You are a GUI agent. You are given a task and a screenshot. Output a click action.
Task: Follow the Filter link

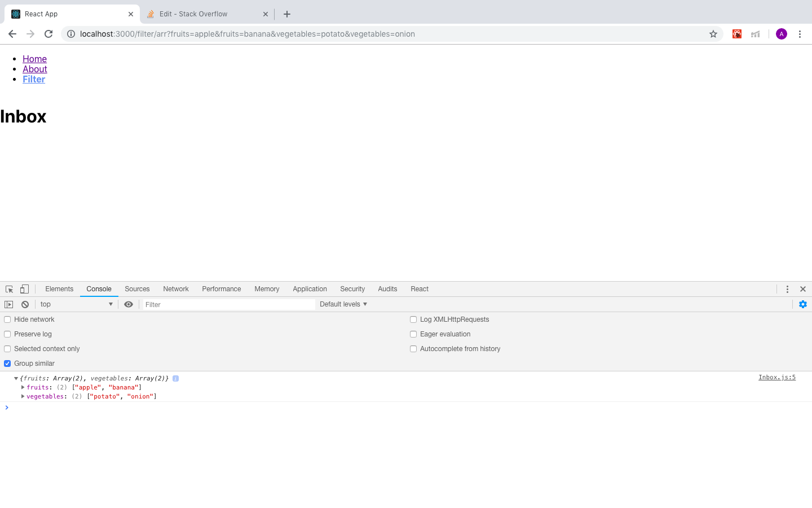pyautogui.click(x=34, y=79)
